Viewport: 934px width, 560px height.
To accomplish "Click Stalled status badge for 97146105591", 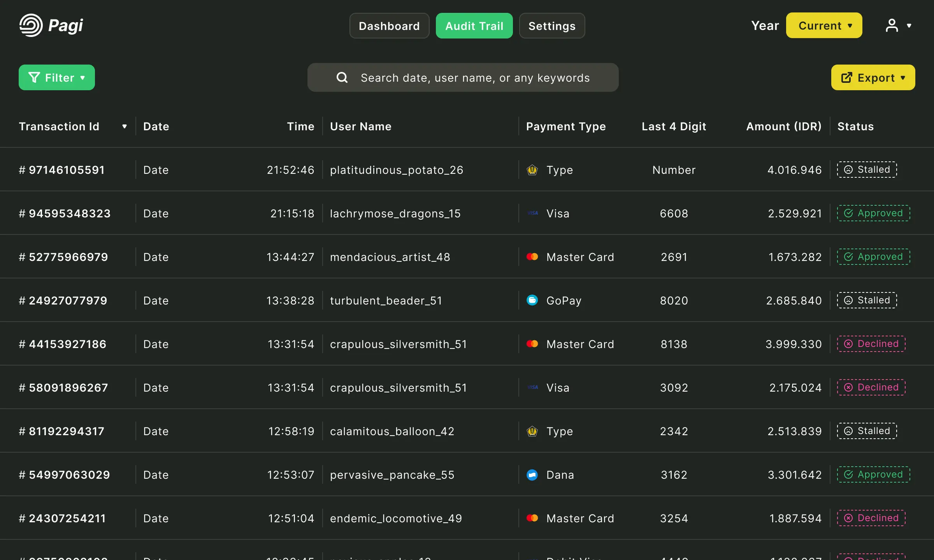I will tap(867, 170).
